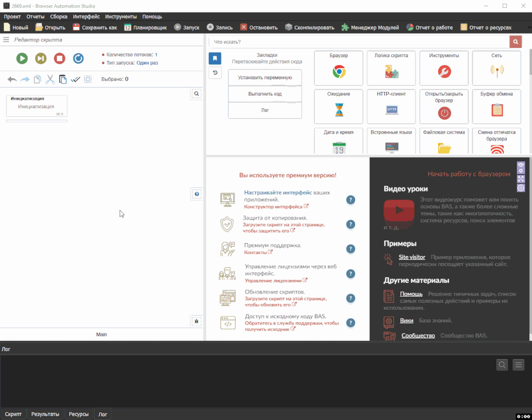This screenshot has width=532, height=420.
Task: Switch to the Результаты bottom tab
Action: [x=45, y=414]
